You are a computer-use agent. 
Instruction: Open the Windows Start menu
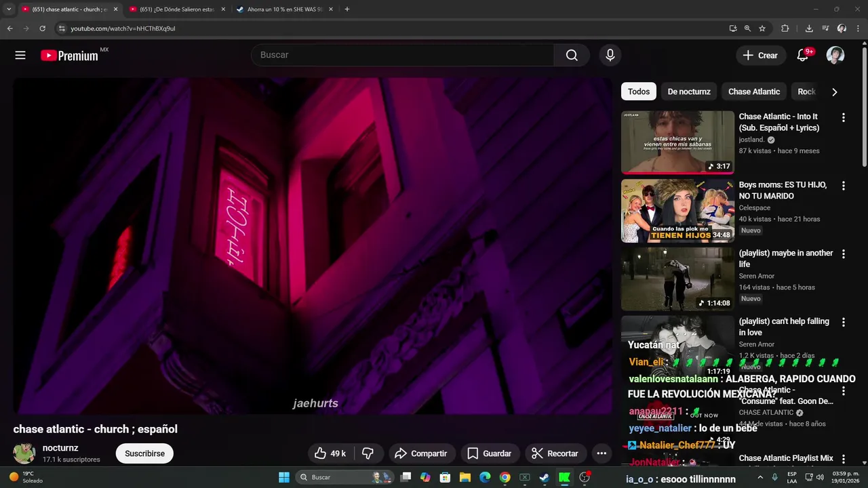click(284, 477)
